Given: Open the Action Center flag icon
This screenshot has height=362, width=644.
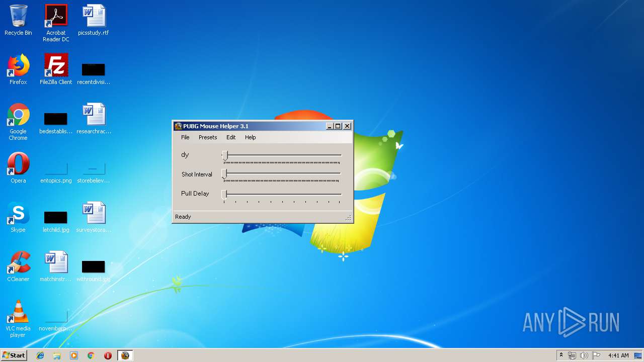Looking at the screenshot, I should [x=596, y=355].
